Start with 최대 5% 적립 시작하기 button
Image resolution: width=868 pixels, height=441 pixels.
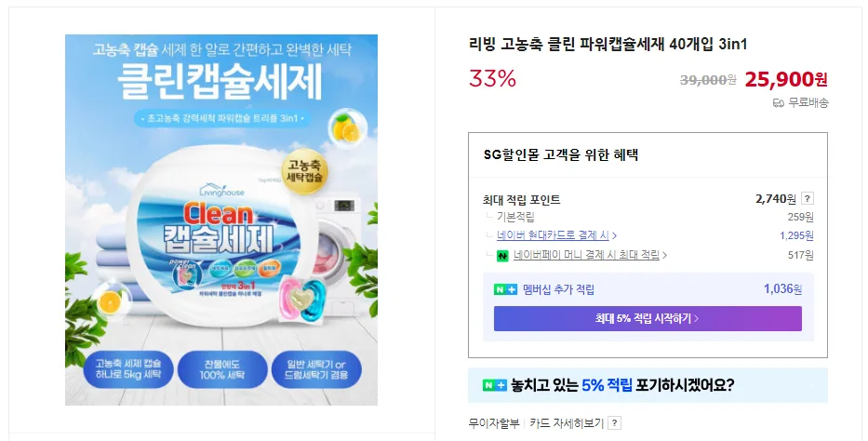(x=648, y=319)
